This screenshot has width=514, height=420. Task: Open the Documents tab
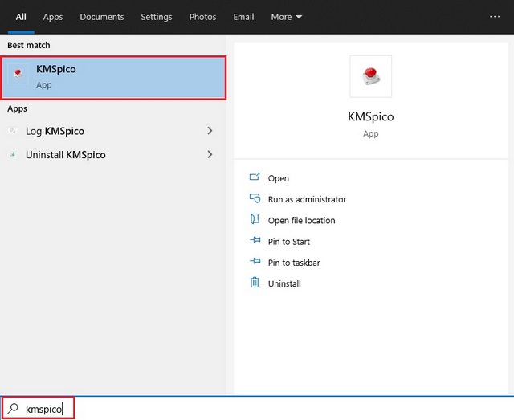click(x=102, y=17)
